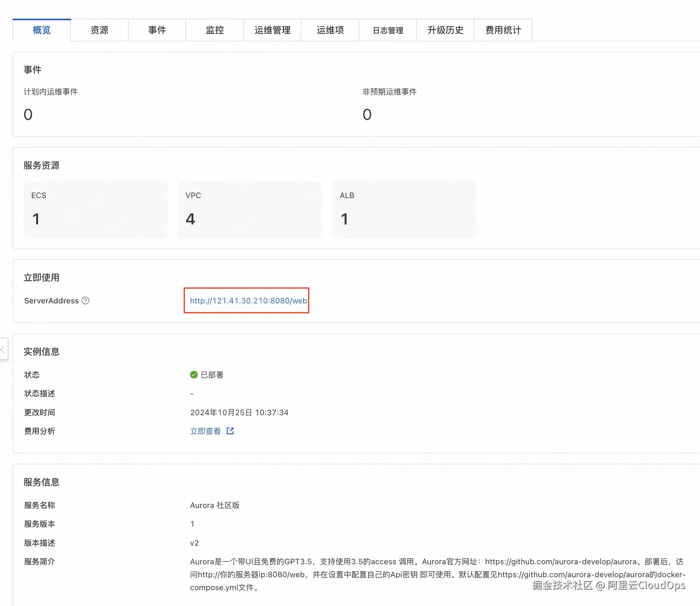700x606 pixels.
Task: Click the 版本描述 row label
Action: click(39, 543)
